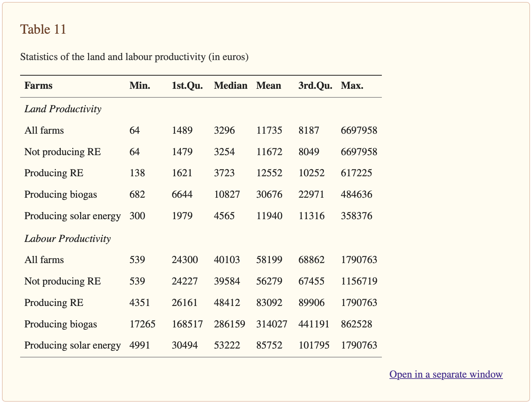
Task: Select the Mean column header
Action: click(x=269, y=86)
